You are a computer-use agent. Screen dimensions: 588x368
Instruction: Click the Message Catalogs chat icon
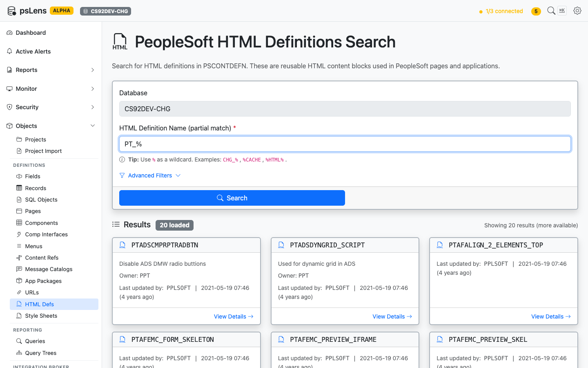tap(19, 269)
